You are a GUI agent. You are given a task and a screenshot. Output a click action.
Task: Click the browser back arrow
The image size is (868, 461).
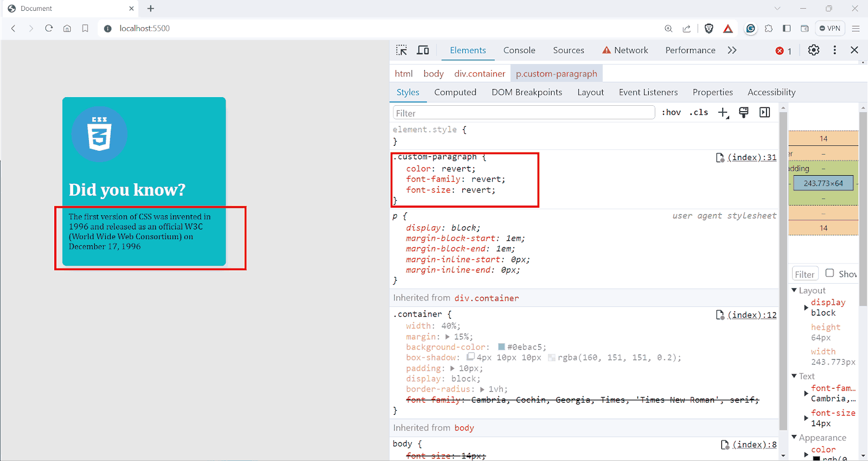click(14, 28)
